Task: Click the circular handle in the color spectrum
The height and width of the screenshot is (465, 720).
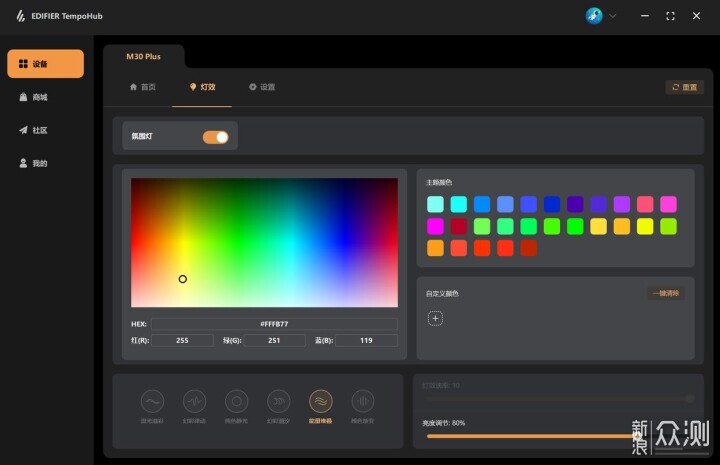Action: click(183, 279)
